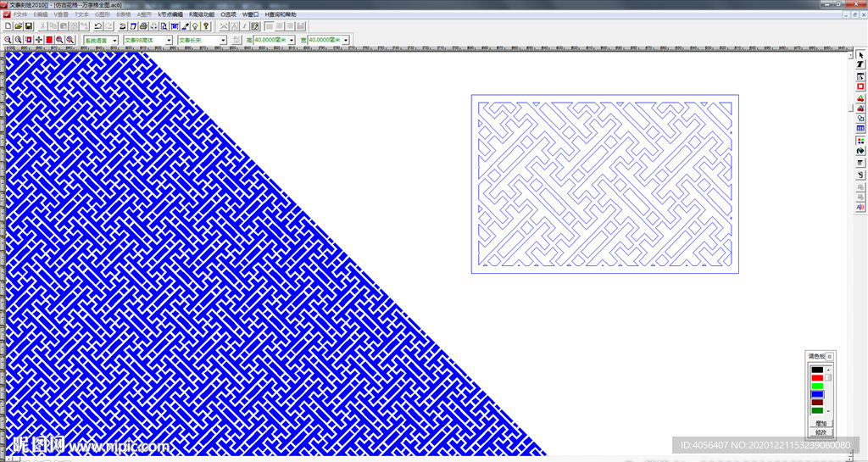Click the paint bucket fill icon
Viewport: 868px width, 462px height.
[860, 151]
